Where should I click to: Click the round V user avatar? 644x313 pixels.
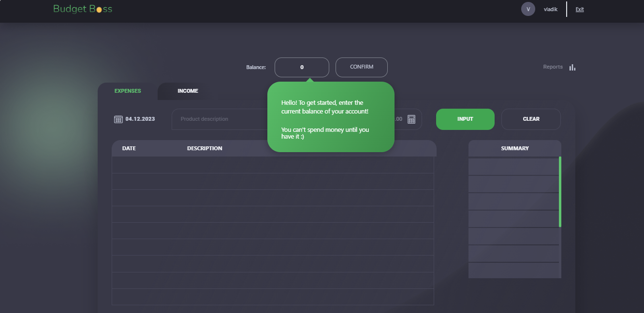coord(528,9)
